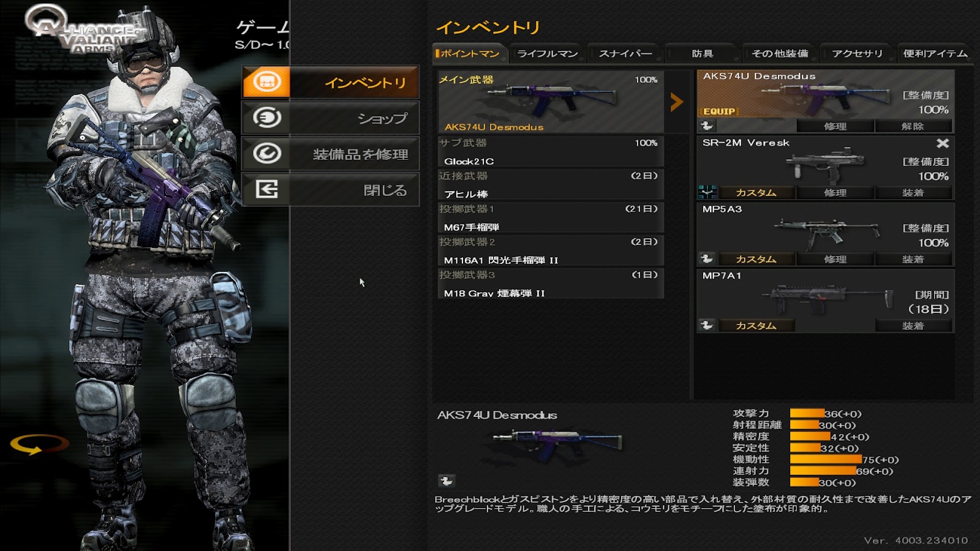Click the 閉じる menu button

pos(331,190)
